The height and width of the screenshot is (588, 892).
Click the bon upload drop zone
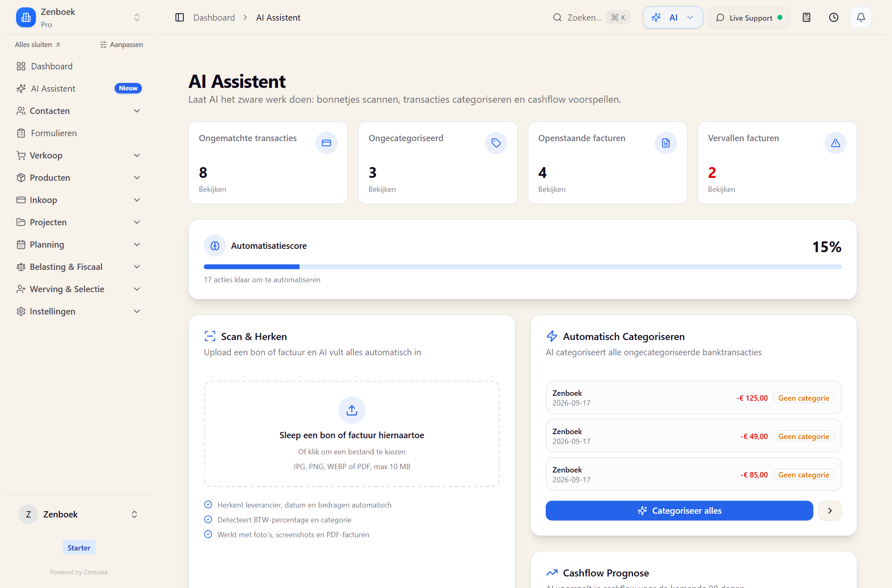(352, 434)
